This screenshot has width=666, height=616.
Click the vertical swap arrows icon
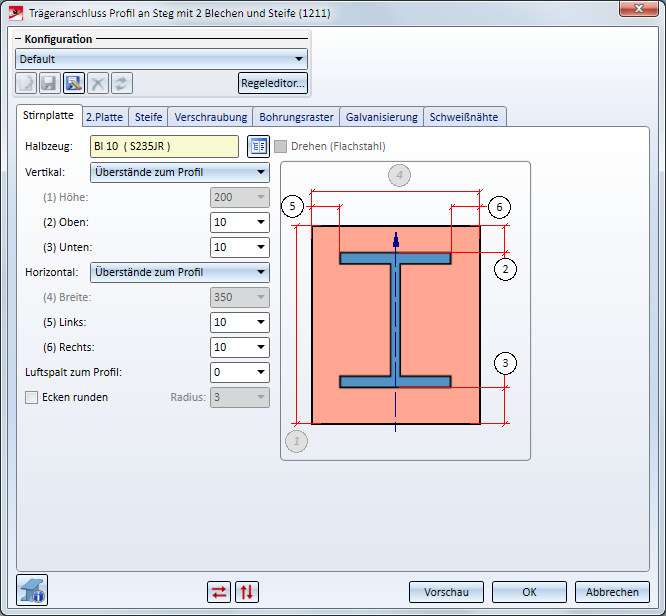(x=246, y=591)
